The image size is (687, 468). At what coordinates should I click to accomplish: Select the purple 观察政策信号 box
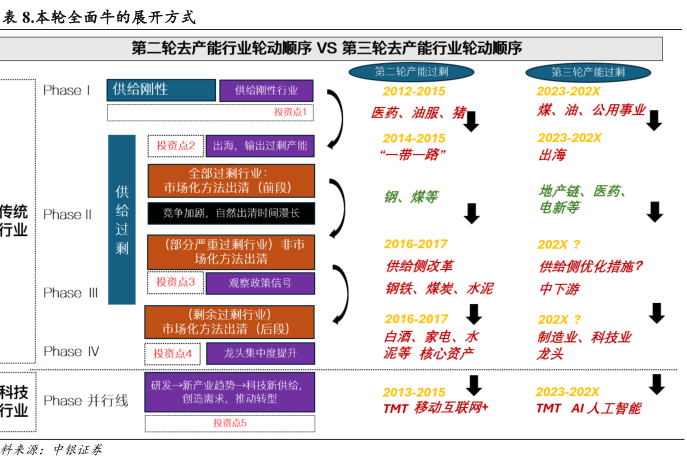260,282
